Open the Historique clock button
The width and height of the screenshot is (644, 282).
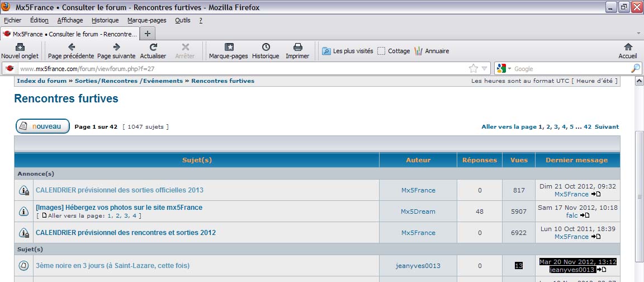click(266, 51)
